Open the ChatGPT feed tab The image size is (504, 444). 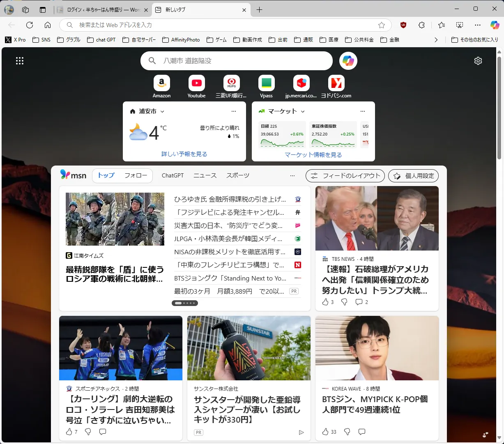(x=173, y=175)
